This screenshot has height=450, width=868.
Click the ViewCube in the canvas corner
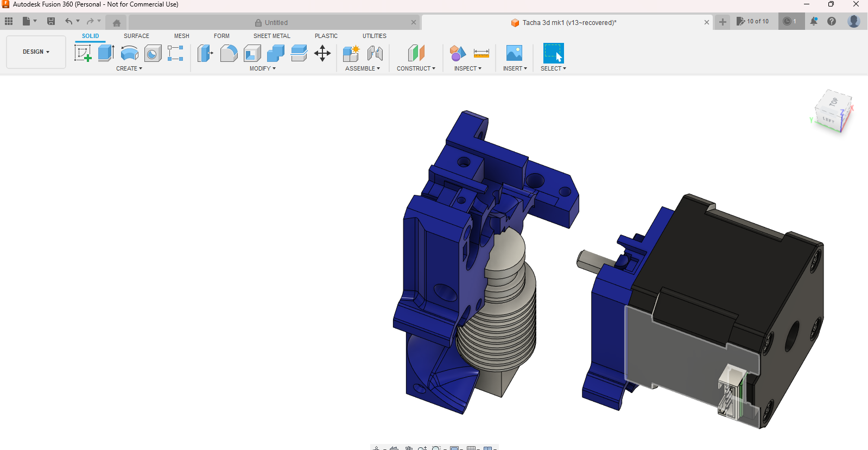coord(833,111)
